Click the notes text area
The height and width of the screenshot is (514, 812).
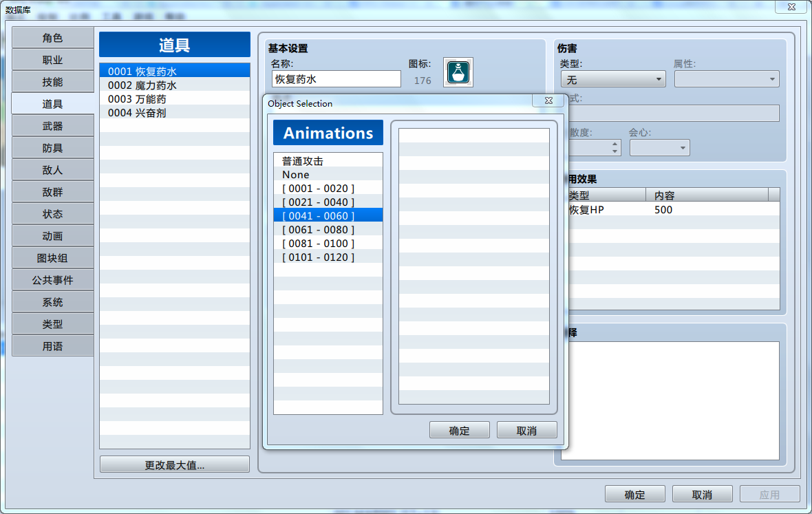pyautogui.click(x=670, y=400)
